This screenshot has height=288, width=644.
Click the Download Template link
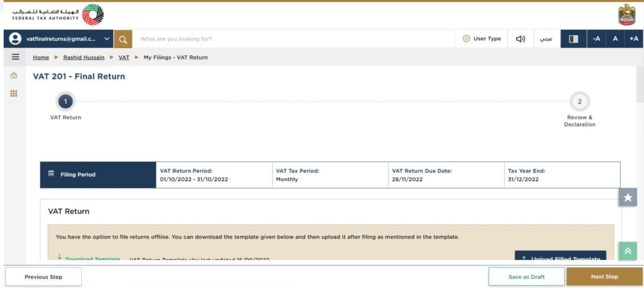click(89, 258)
